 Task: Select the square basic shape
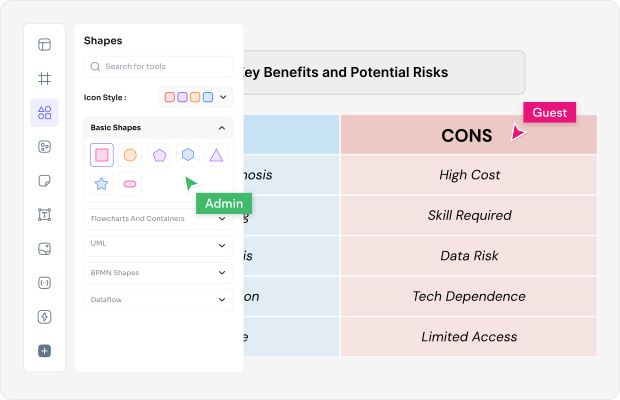(x=101, y=155)
